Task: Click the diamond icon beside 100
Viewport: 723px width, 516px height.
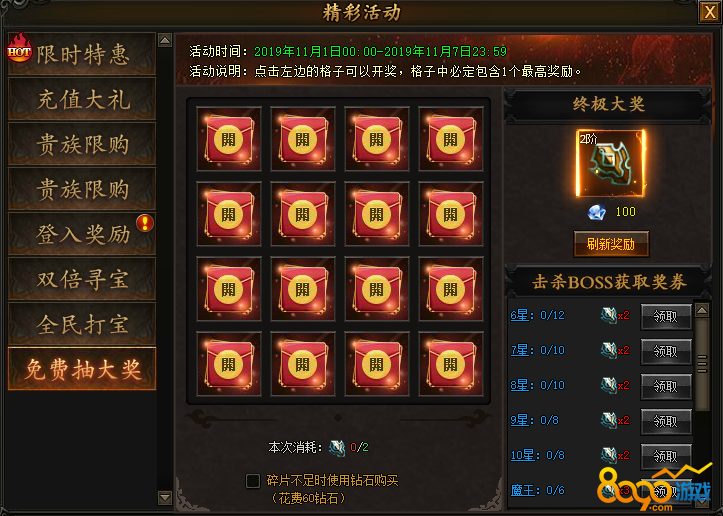Action: click(597, 212)
